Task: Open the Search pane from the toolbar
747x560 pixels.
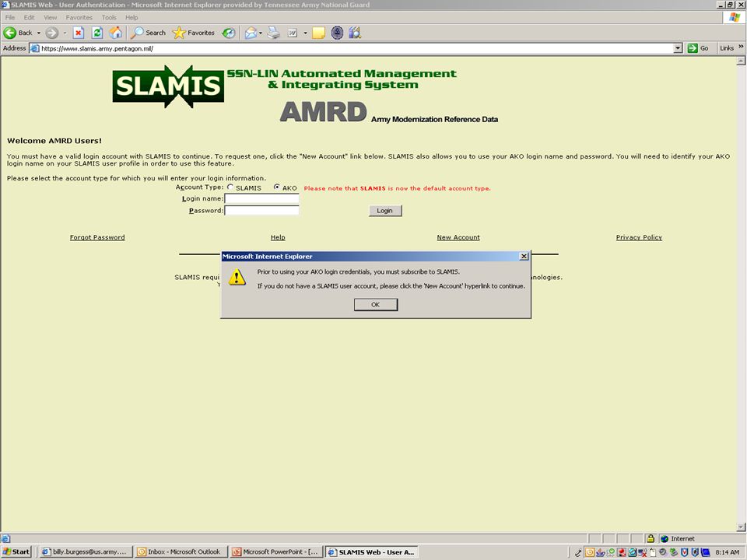Action: pyautogui.click(x=148, y=33)
